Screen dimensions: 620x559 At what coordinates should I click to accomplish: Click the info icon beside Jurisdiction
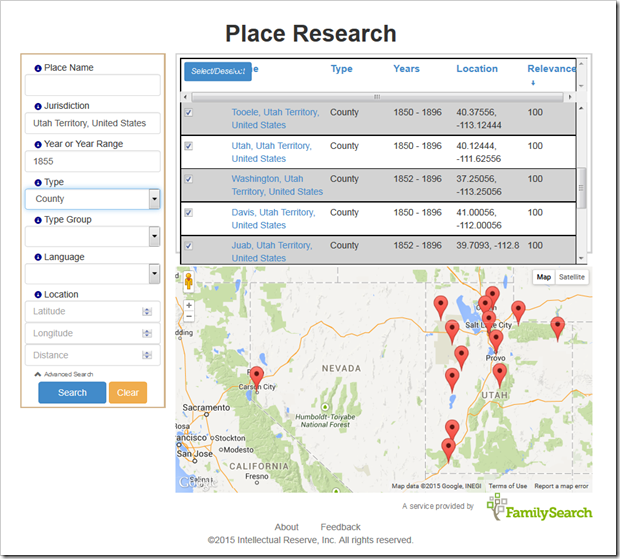point(38,106)
